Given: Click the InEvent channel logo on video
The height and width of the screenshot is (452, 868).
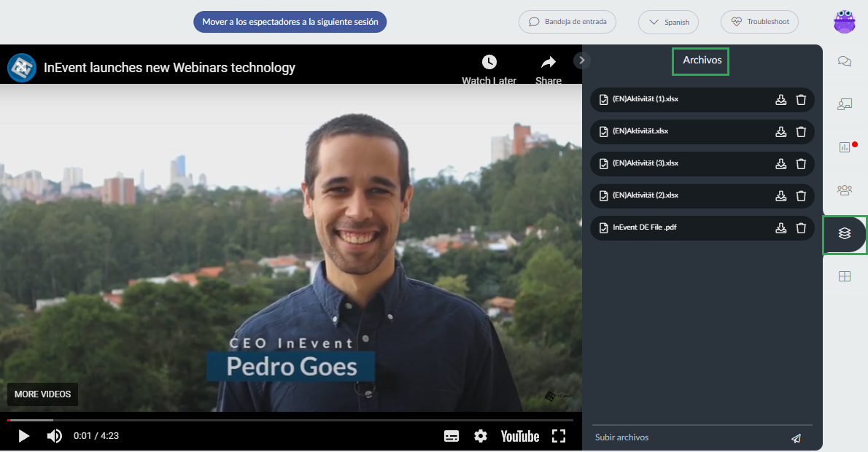Looking at the screenshot, I should coord(22,68).
